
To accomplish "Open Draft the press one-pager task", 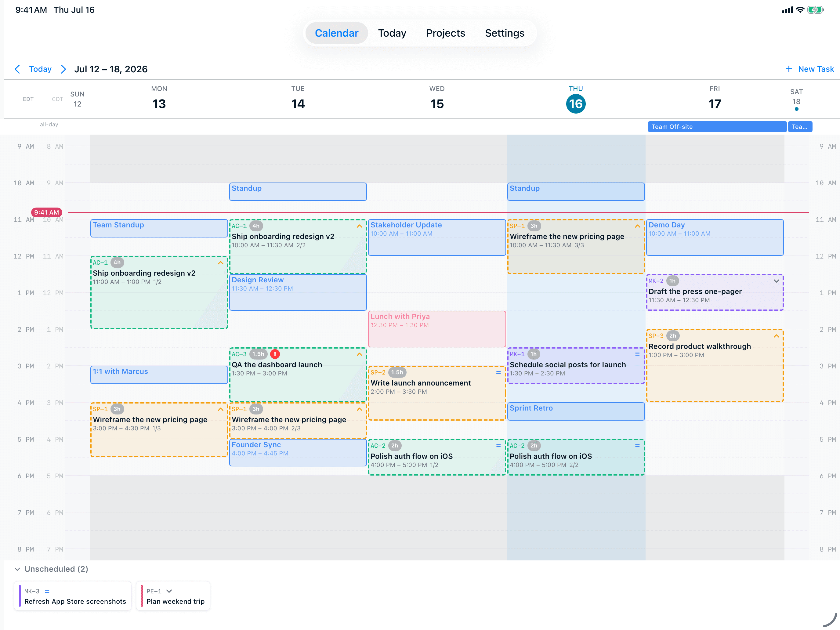I will [x=715, y=292].
